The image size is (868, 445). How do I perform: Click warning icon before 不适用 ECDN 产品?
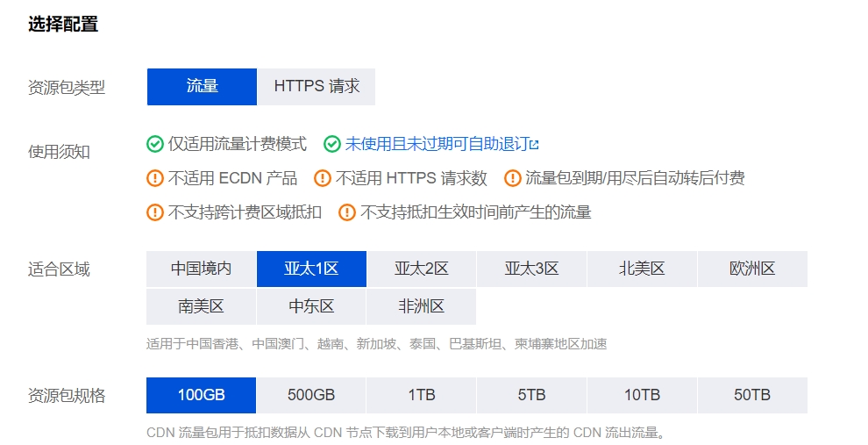[x=155, y=178]
